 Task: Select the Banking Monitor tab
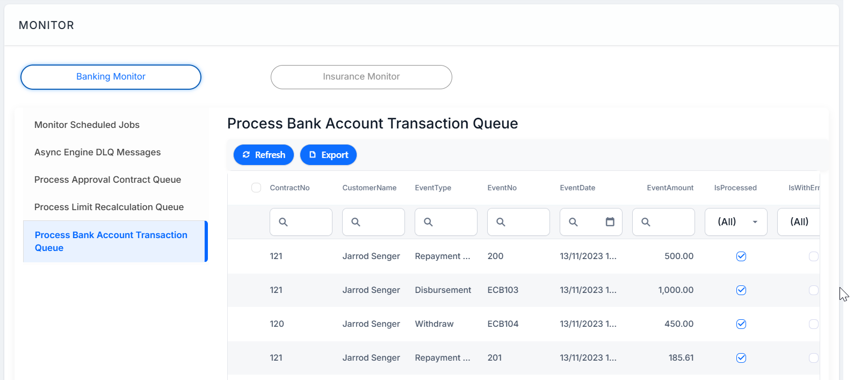(x=111, y=77)
